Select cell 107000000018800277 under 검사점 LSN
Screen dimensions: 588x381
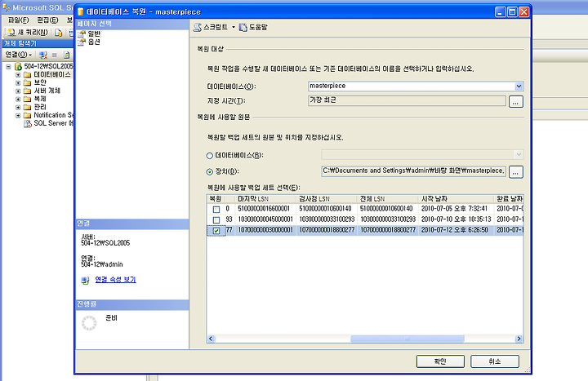pyautogui.click(x=327, y=230)
